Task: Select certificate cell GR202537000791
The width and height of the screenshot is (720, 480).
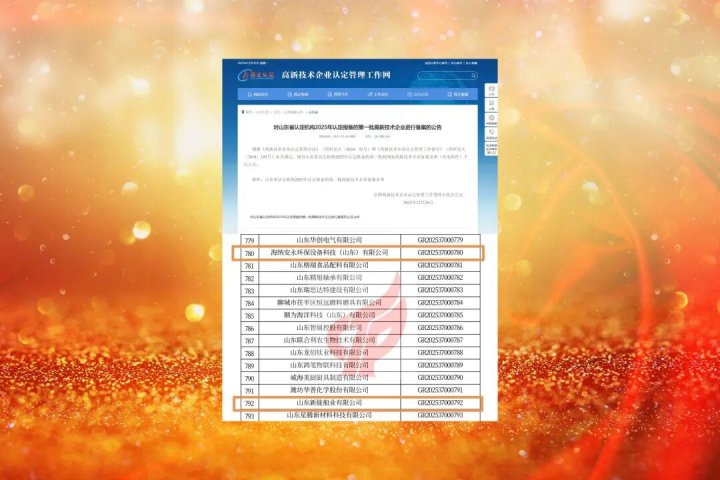Action: [x=440, y=390]
